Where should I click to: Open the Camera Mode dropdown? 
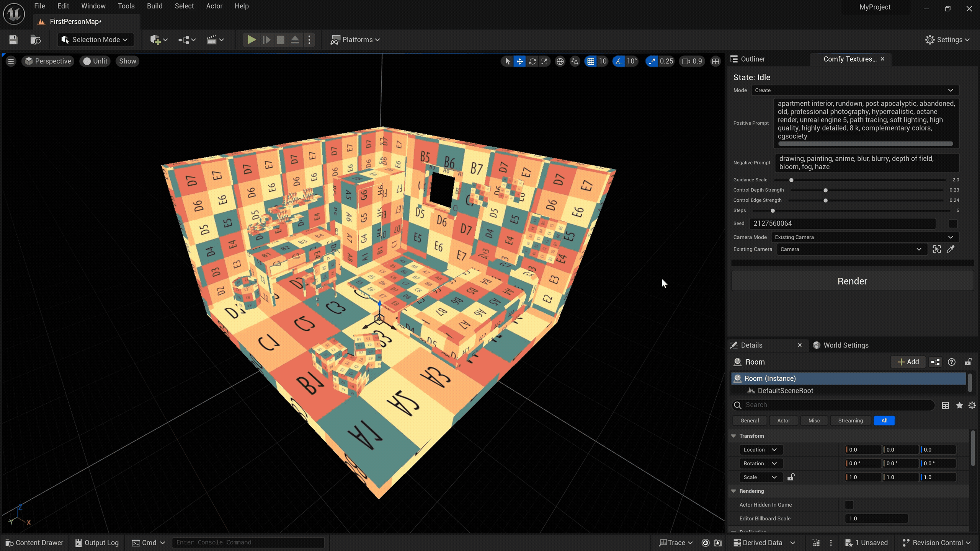tap(864, 237)
